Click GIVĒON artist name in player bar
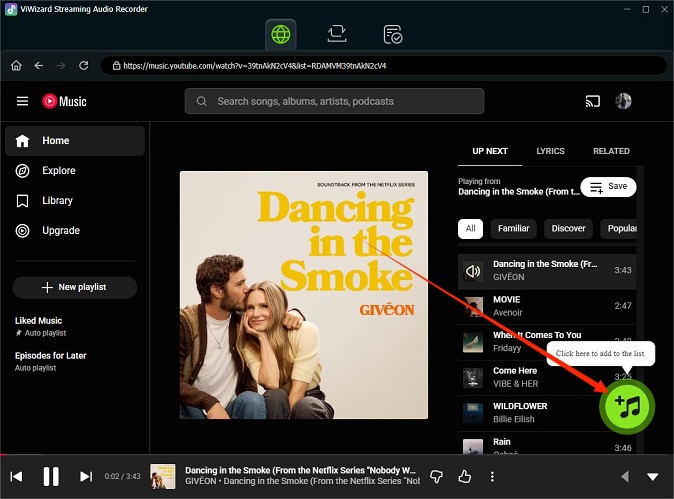Screen dimensions: 674x499 coord(201,481)
